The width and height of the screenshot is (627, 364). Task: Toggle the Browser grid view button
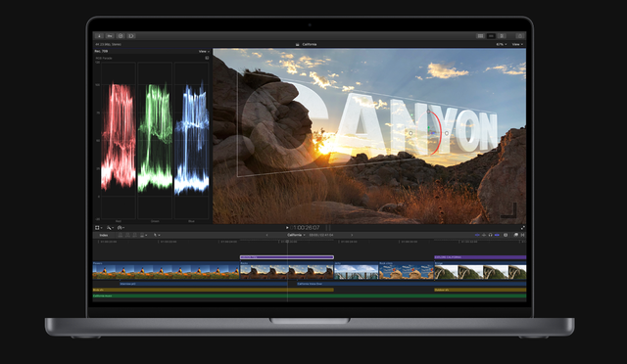(480, 36)
